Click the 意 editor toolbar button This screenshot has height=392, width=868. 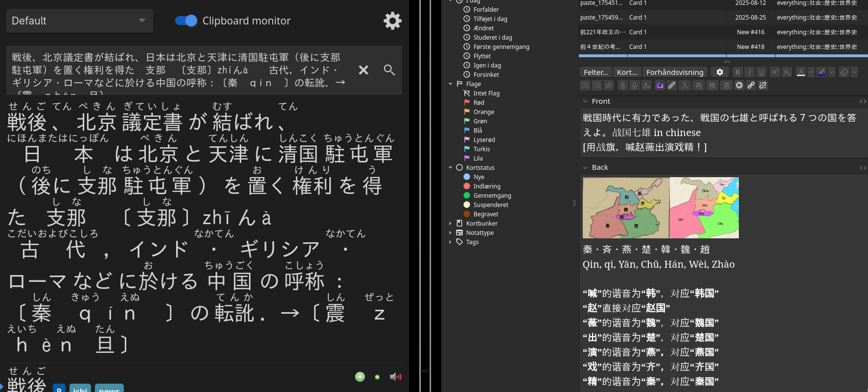click(727, 85)
